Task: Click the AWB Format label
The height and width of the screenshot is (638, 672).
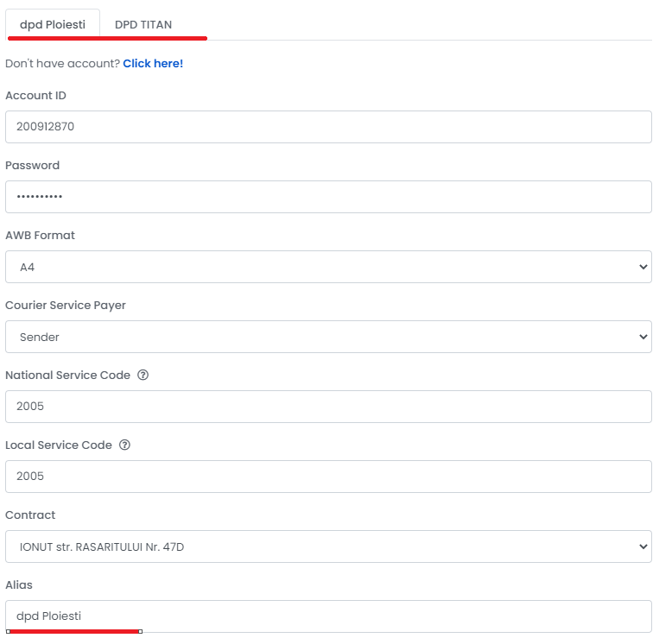Action: click(41, 235)
